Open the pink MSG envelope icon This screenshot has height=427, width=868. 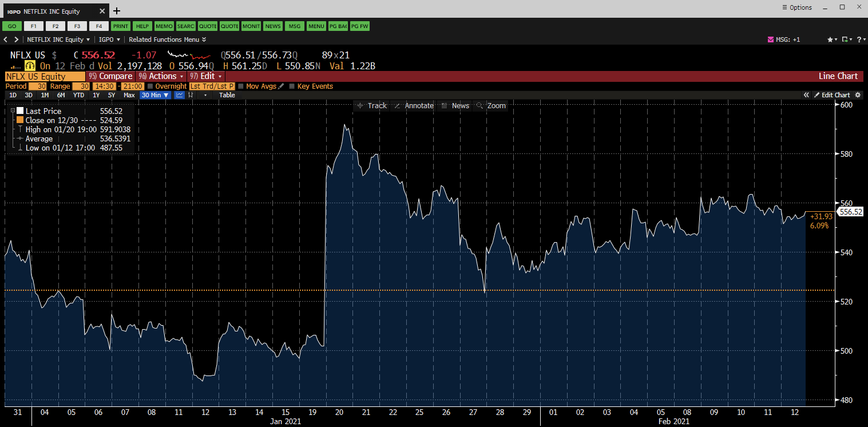coord(770,39)
